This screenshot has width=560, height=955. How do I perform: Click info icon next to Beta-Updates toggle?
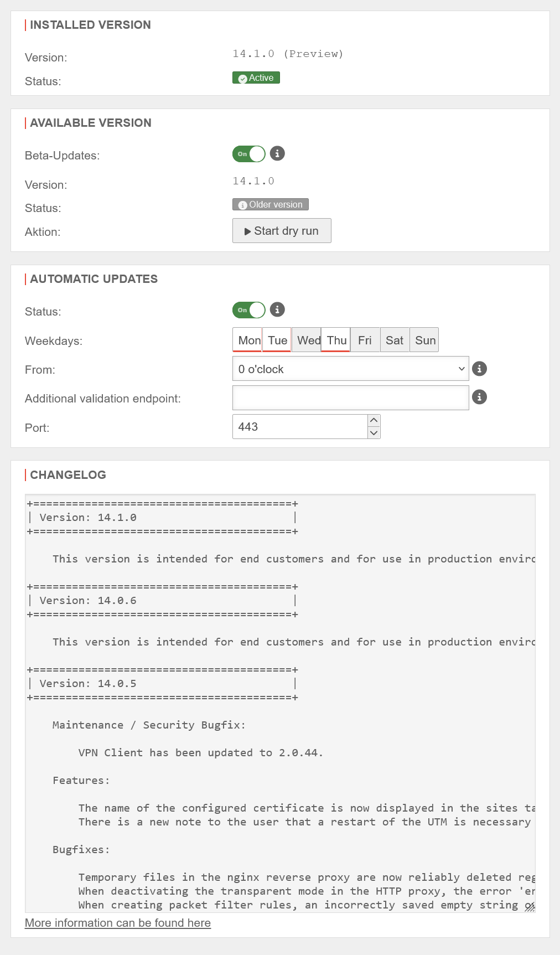(277, 153)
